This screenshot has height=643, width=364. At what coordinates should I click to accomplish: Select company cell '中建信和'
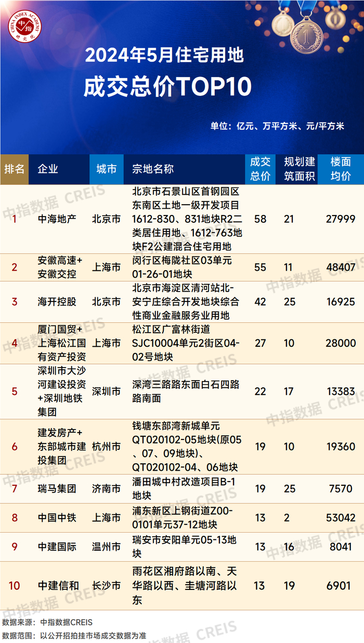point(57,586)
